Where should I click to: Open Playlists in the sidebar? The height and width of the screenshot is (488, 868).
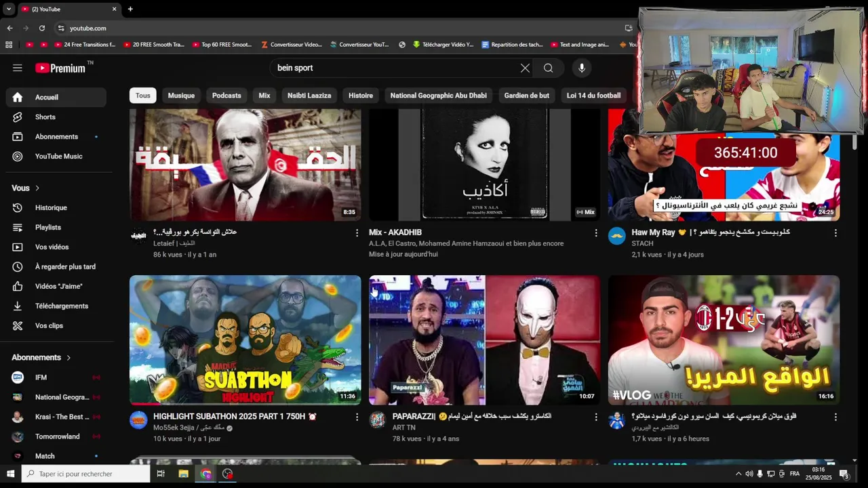[x=56, y=227]
